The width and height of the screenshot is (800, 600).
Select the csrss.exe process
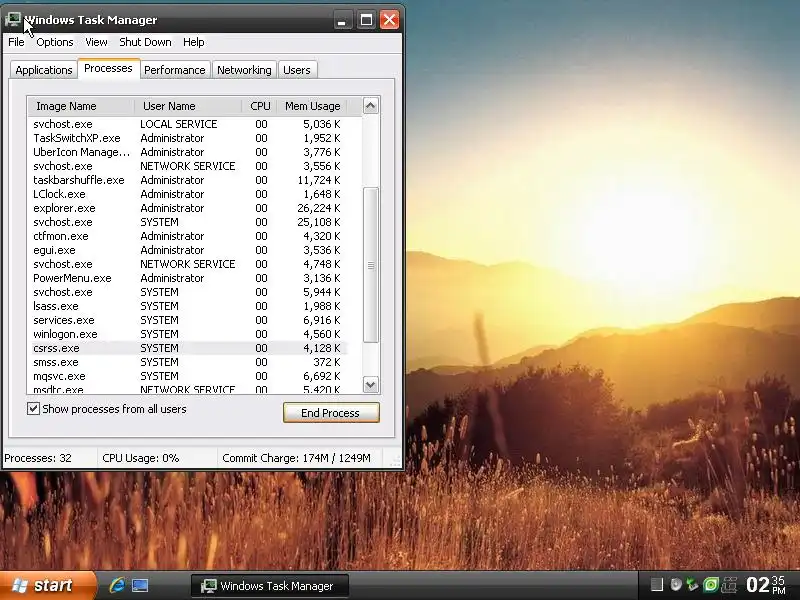pyautogui.click(x=188, y=348)
